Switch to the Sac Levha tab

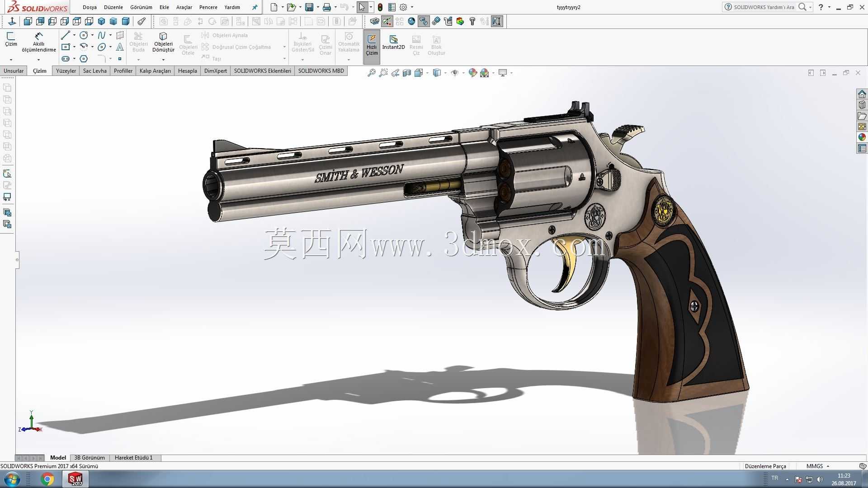pyautogui.click(x=95, y=71)
